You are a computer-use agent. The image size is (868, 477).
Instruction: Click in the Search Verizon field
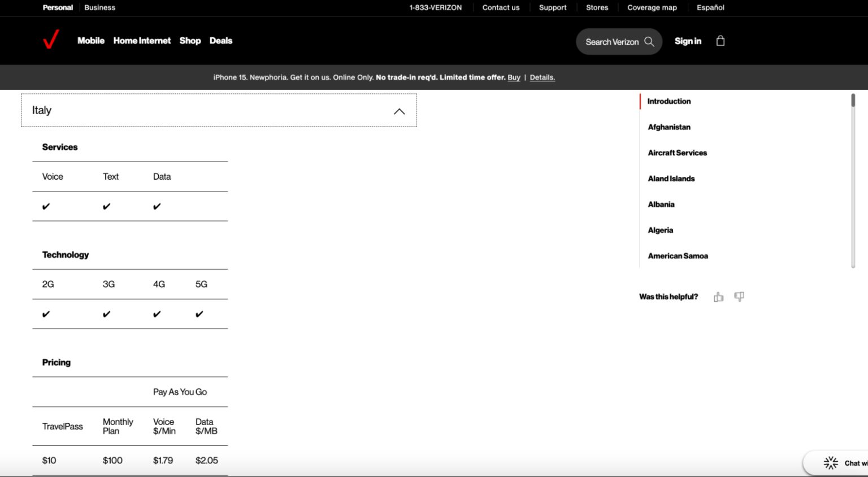[x=611, y=42]
